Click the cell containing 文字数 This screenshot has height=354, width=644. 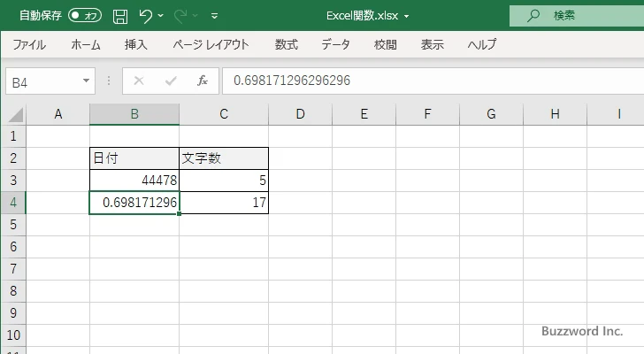pyautogui.click(x=224, y=158)
